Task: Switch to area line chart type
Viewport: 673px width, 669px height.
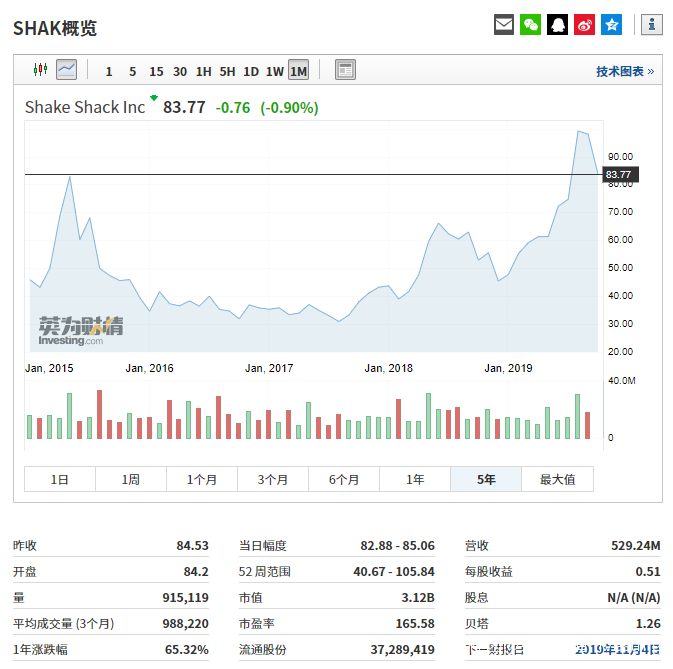Action: (x=66, y=70)
